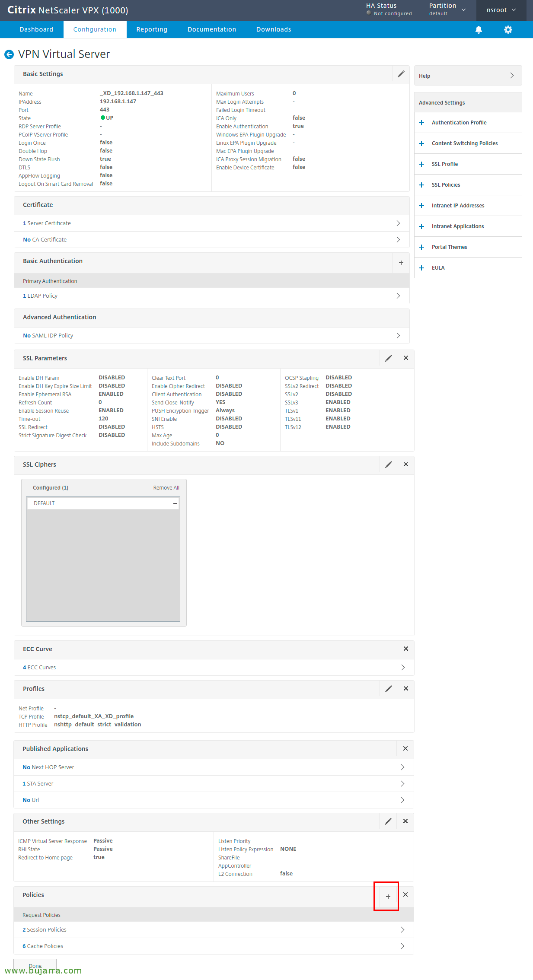Switch to the Configuration tab
The height and width of the screenshot is (980, 533).
pos(95,29)
